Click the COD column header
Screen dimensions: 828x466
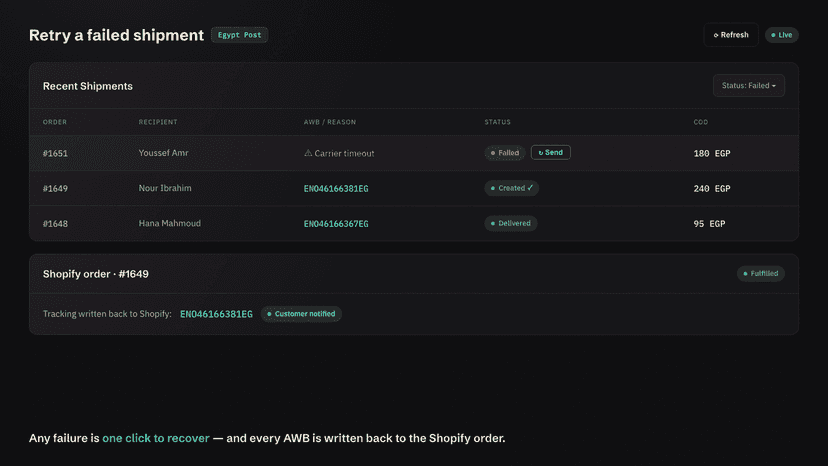(701, 122)
